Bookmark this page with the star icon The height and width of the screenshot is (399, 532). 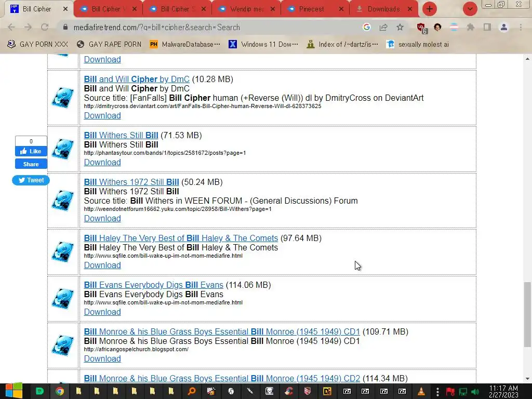[400, 27]
